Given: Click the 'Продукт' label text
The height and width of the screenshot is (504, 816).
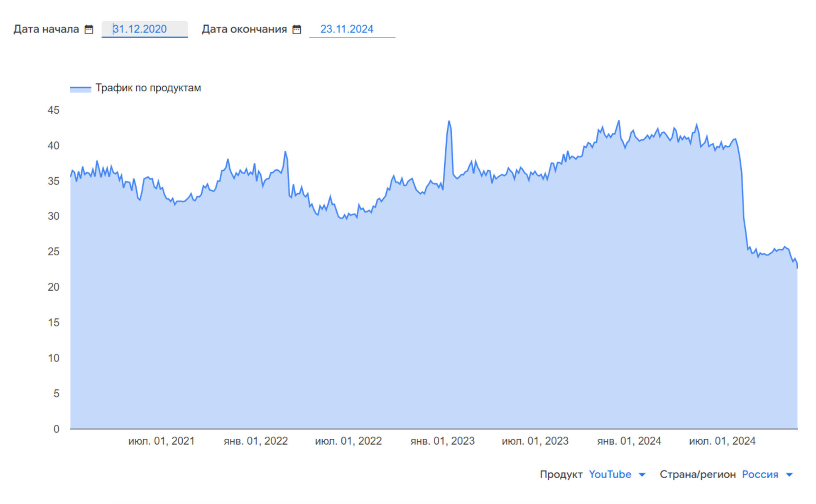Looking at the screenshot, I should (x=561, y=474).
